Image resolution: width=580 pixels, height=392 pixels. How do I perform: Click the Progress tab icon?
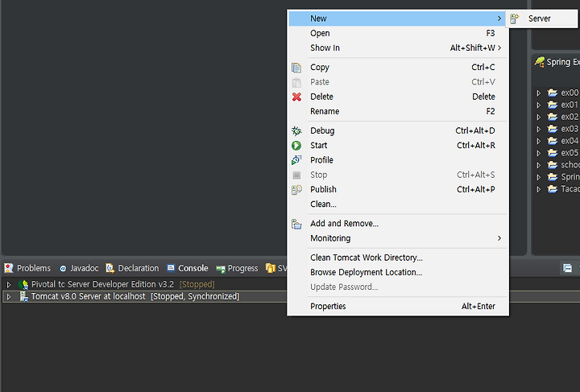pyautogui.click(x=221, y=269)
